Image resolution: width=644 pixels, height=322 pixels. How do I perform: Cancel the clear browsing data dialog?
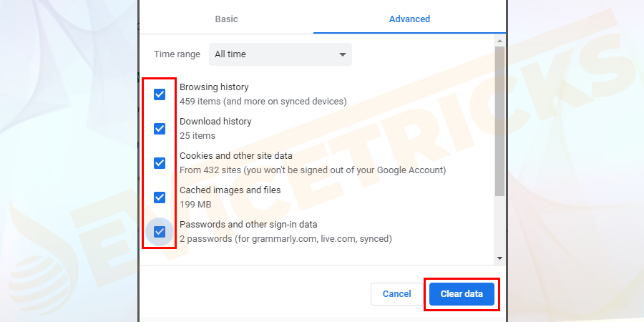pos(396,294)
